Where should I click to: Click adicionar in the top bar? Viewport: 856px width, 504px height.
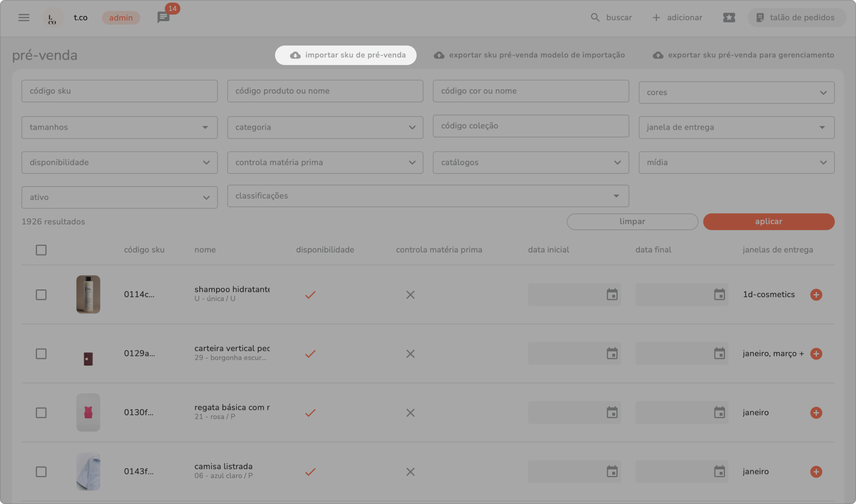(677, 17)
